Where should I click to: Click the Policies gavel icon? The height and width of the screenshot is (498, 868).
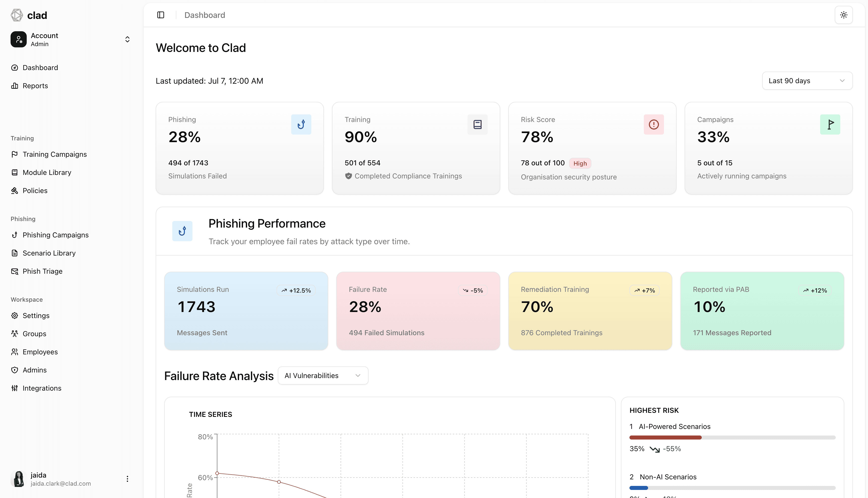[x=14, y=191]
